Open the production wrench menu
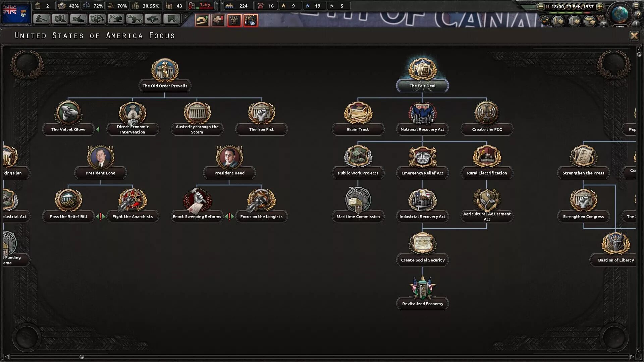 [135, 19]
